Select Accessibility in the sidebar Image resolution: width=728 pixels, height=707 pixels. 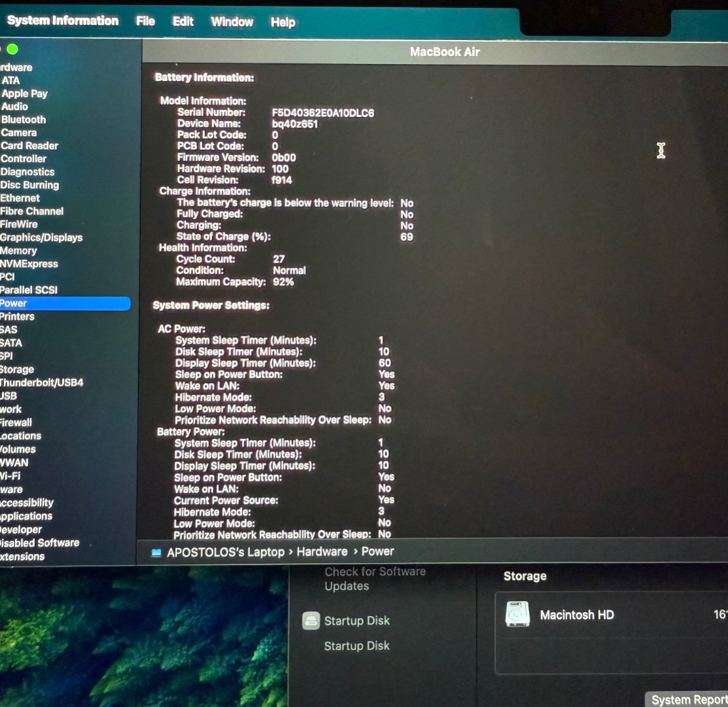pos(27,503)
